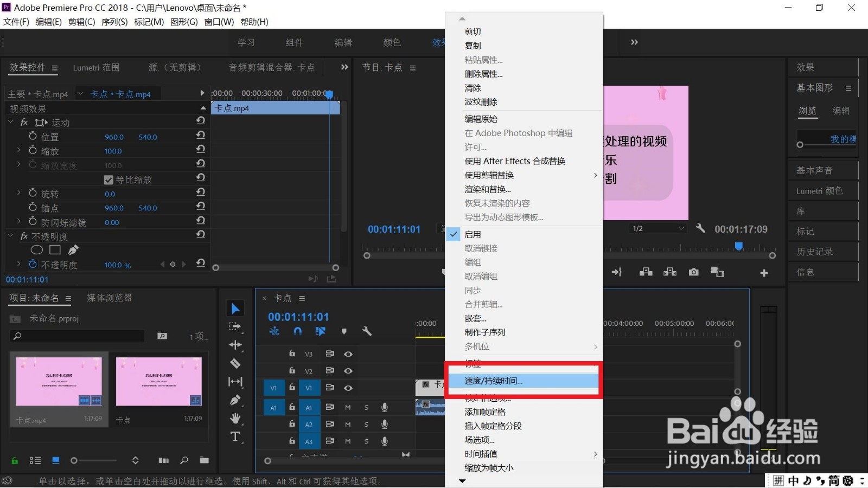Click find magnifier in project panel

pos(184,460)
